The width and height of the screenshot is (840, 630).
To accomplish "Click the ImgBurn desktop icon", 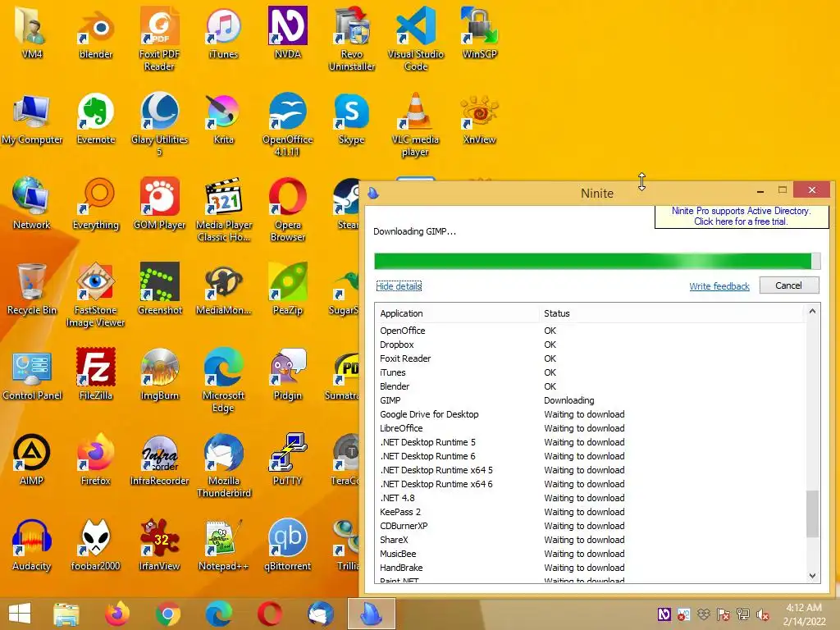I will (160, 374).
